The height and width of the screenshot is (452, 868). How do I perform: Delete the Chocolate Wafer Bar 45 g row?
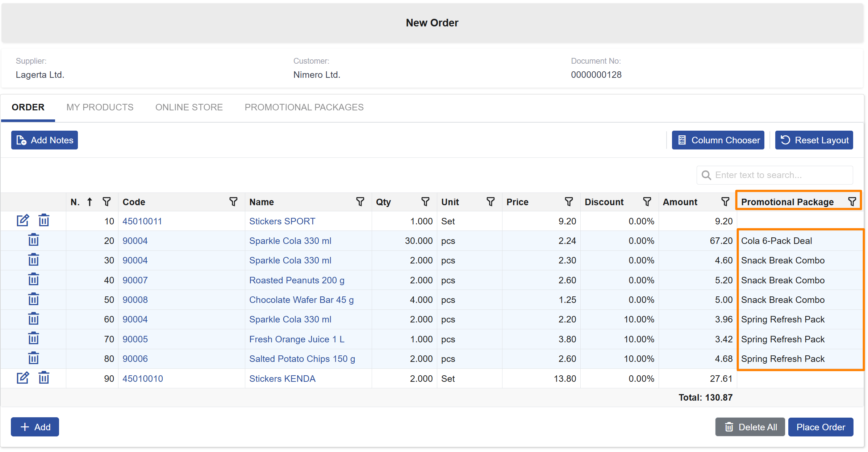point(33,299)
